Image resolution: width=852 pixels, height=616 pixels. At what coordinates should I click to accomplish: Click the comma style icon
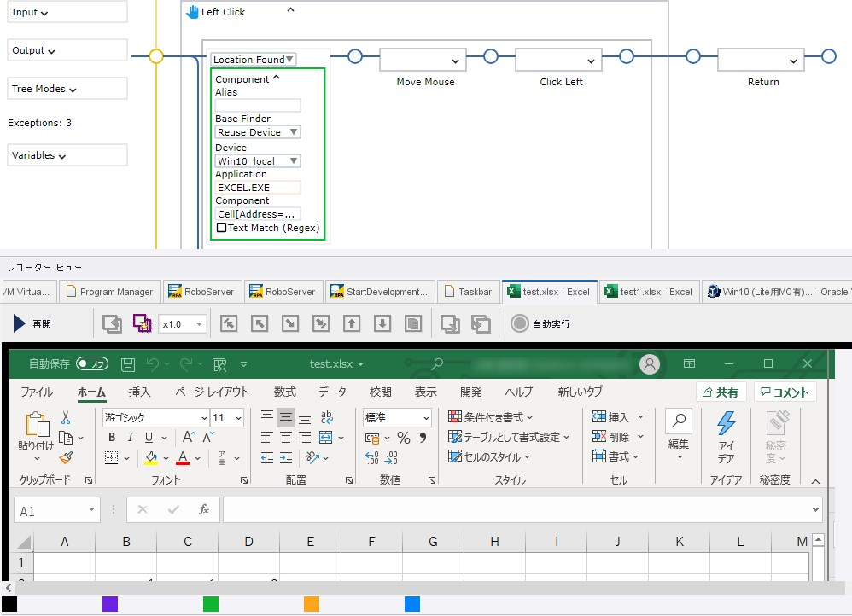click(x=423, y=438)
